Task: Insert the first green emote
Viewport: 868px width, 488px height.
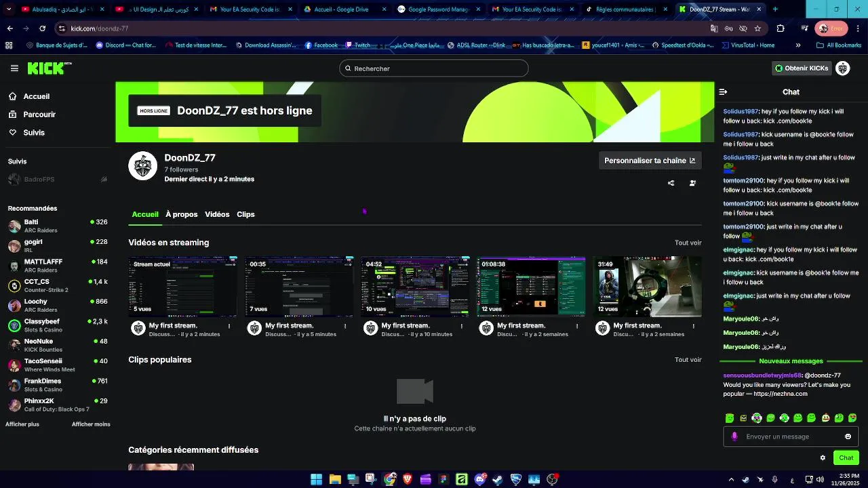Action: pyautogui.click(x=730, y=418)
